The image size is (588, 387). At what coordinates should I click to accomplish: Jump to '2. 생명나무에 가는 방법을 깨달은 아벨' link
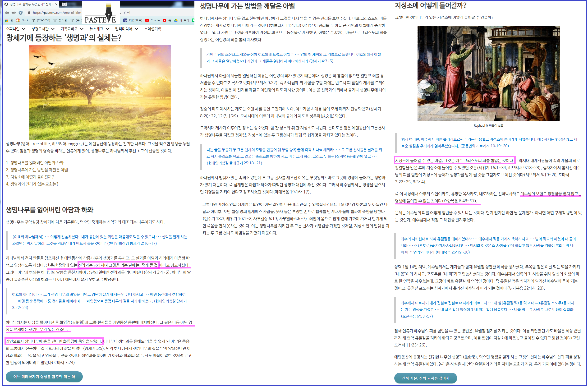[x=37, y=170]
